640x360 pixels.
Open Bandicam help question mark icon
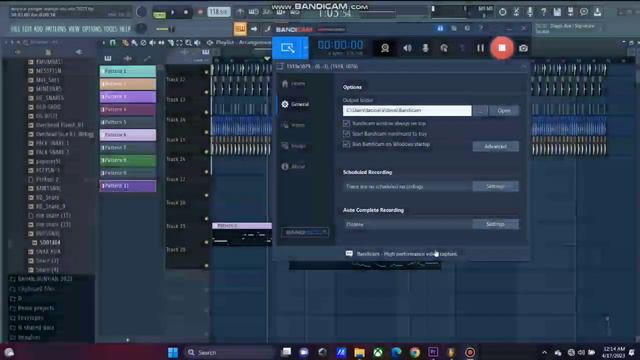pos(481,28)
